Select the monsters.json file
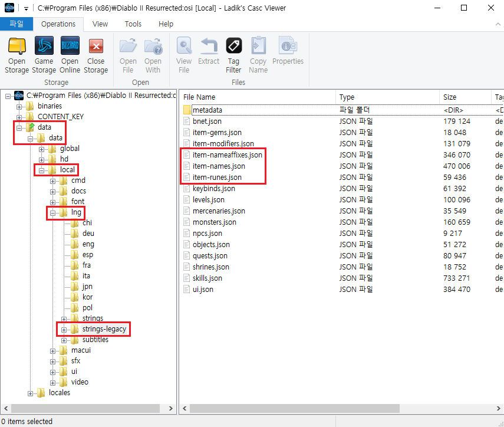504x427 pixels. (215, 222)
